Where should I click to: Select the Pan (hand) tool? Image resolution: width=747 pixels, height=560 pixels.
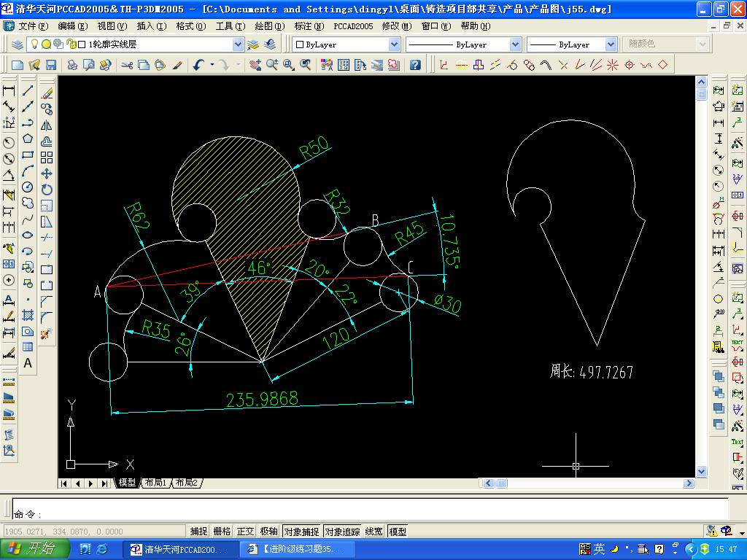pyautogui.click(x=255, y=65)
